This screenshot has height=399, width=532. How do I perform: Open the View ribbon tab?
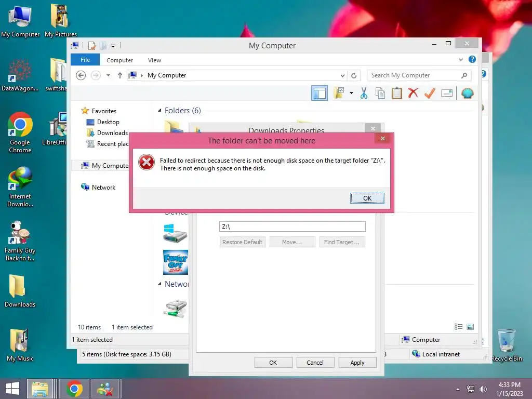pyautogui.click(x=154, y=60)
